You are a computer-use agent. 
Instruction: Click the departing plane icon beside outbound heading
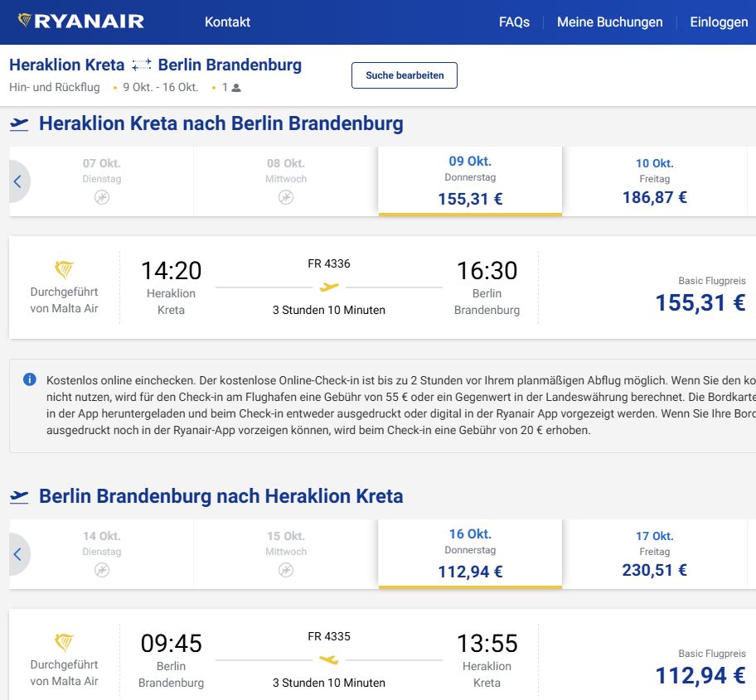[x=19, y=124]
